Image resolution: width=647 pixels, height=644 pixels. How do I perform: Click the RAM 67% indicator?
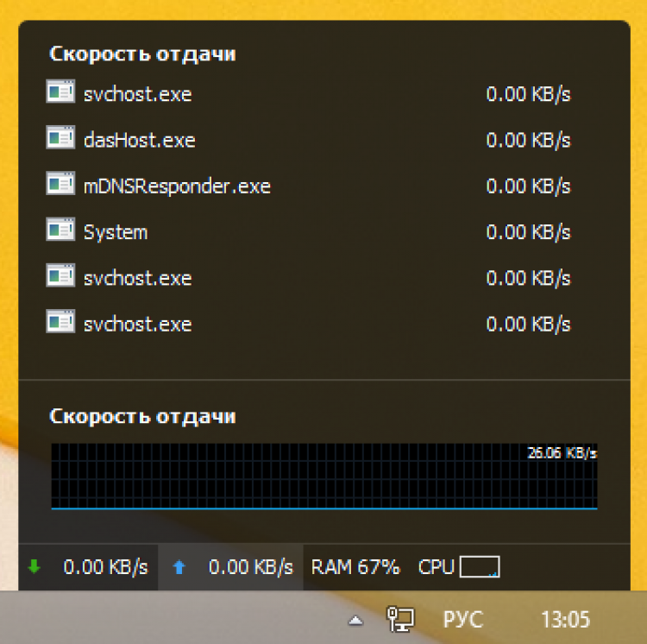click(355, 567)
